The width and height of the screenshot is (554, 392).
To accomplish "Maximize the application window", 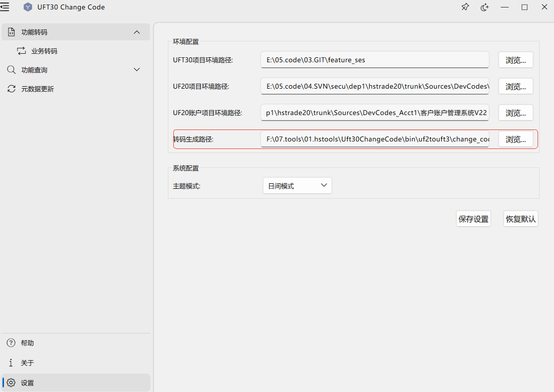I will pos(525,7).
